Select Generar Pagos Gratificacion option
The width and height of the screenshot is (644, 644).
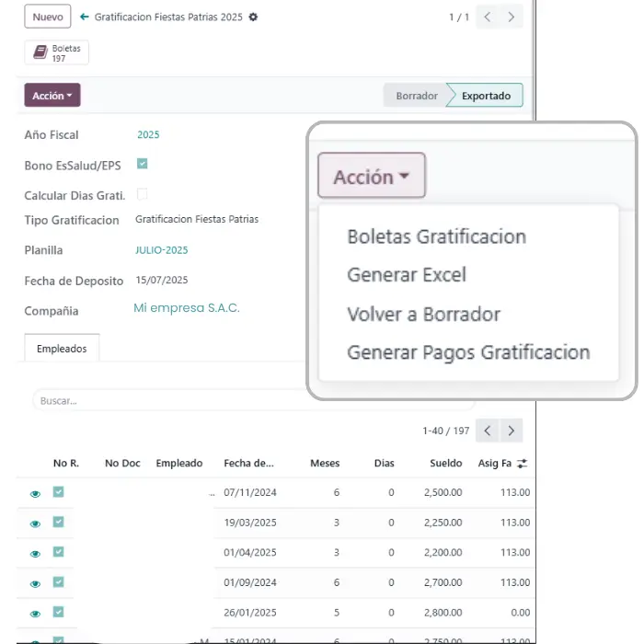[467, 352]
